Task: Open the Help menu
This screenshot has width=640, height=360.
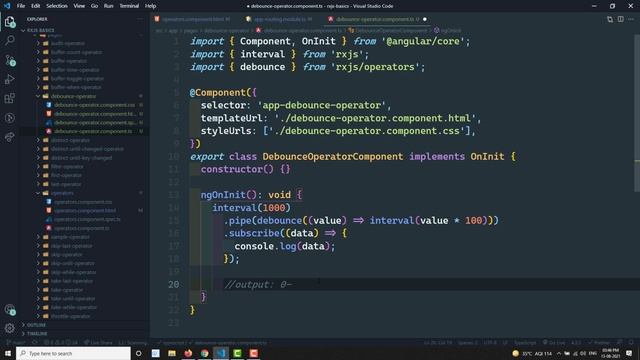Action: point(151,6)
